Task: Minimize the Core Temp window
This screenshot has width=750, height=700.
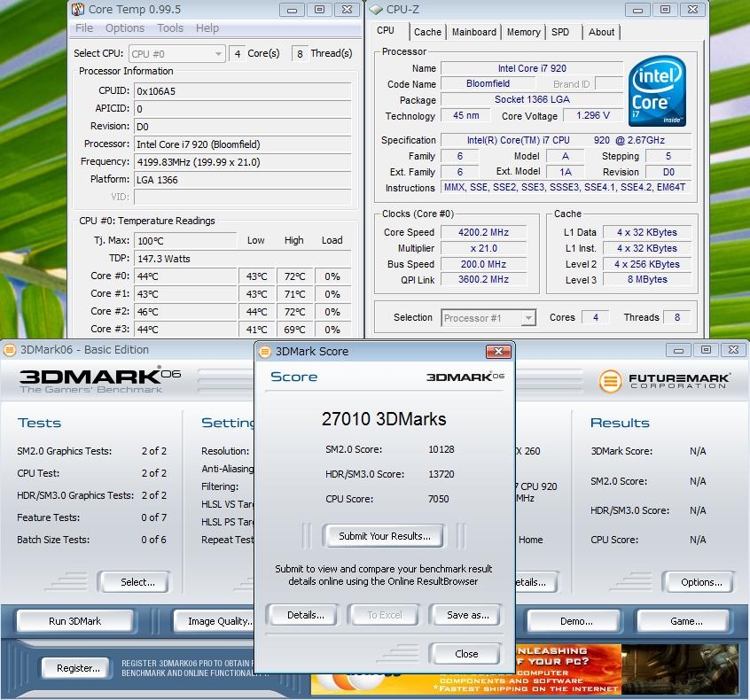Action: [x=292, y=10]
